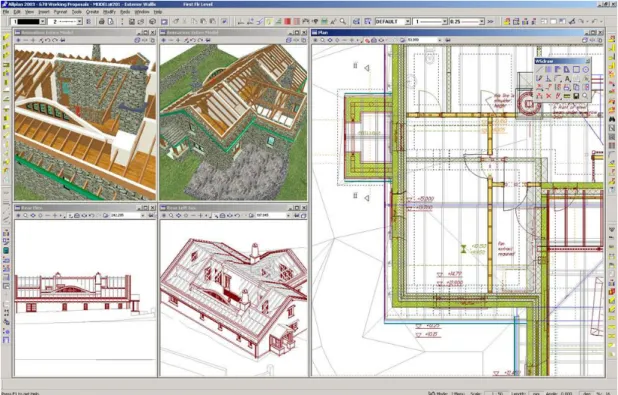Image resolution: width=618 pixels, height=395 pixels.
Task: Click the >> toolbar overflow button
Action: coord(490,22)
